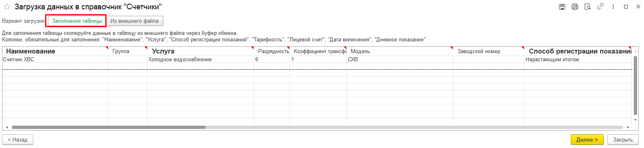The image size is (644, 148).
Task: Click the 'Группа' column header
Action: (128, 51)
